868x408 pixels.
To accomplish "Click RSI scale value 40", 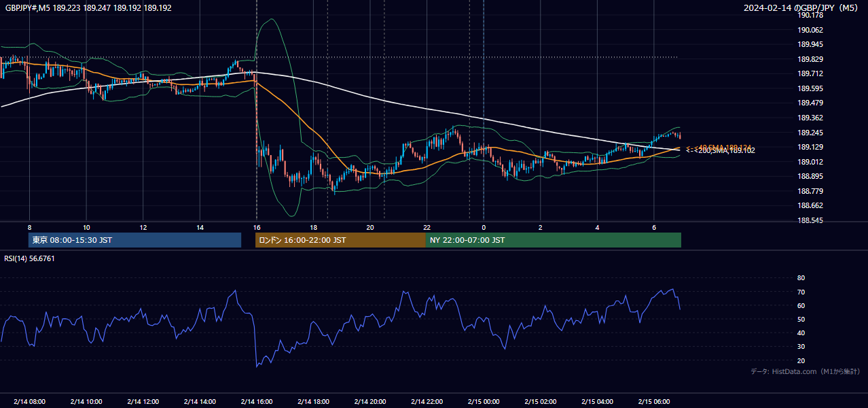I will click(x=801, y=333).
